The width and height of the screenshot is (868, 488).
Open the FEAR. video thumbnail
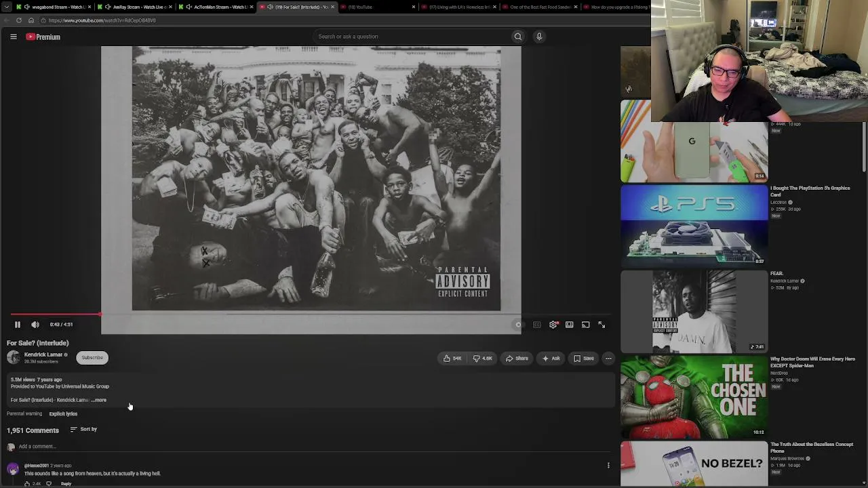(x=694, y=312)
